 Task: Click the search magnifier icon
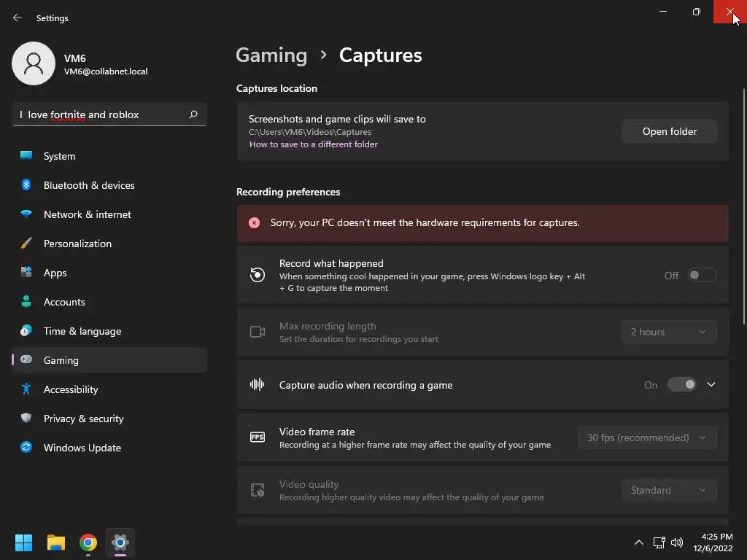(x=193, y=114)
